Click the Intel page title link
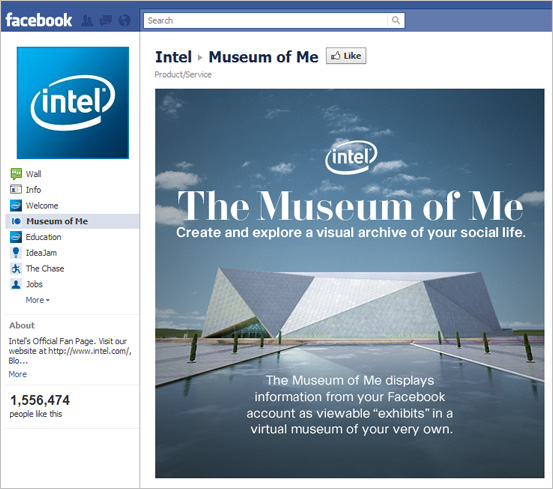Image resolution: width=553 pixels, height=489 pixels. click(173, 57)
